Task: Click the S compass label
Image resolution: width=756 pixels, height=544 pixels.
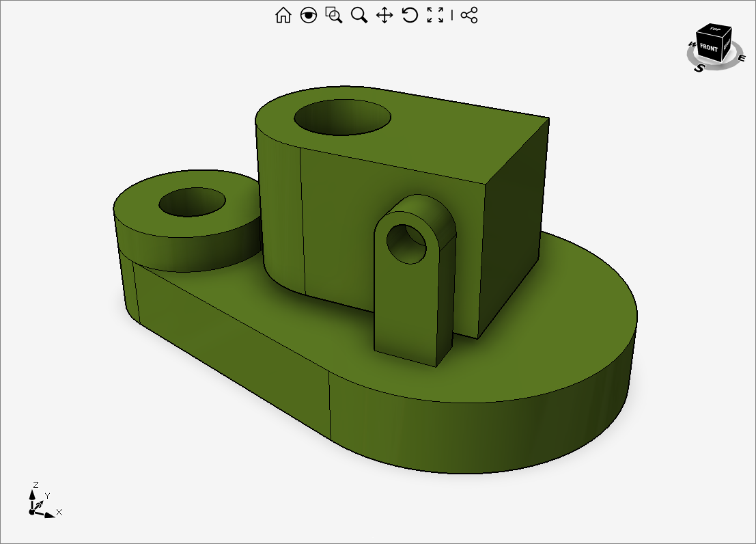Action: click(x=699, y=68)
